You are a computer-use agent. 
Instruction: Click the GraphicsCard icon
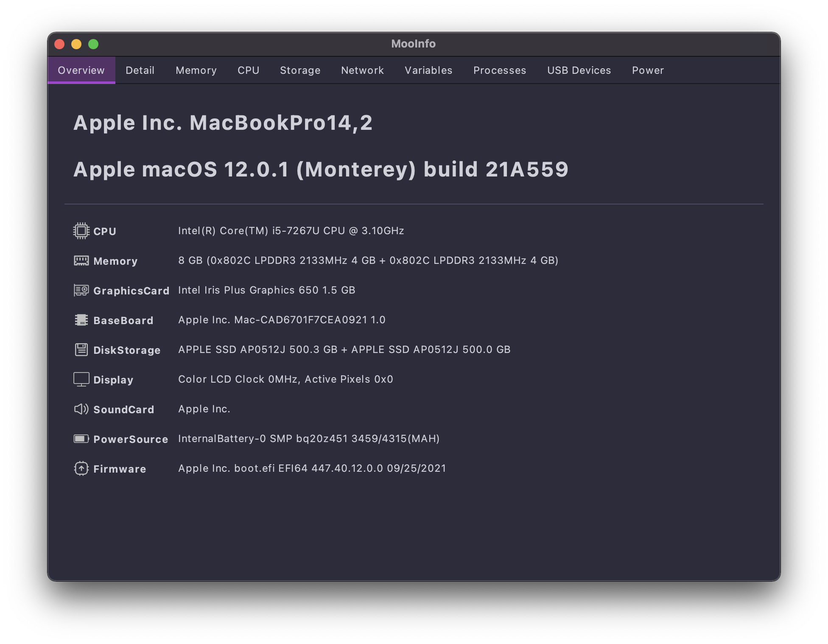81,290
